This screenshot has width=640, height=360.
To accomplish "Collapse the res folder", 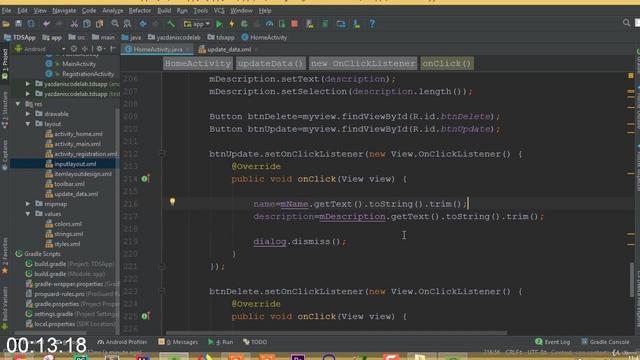I will point(18,104).
